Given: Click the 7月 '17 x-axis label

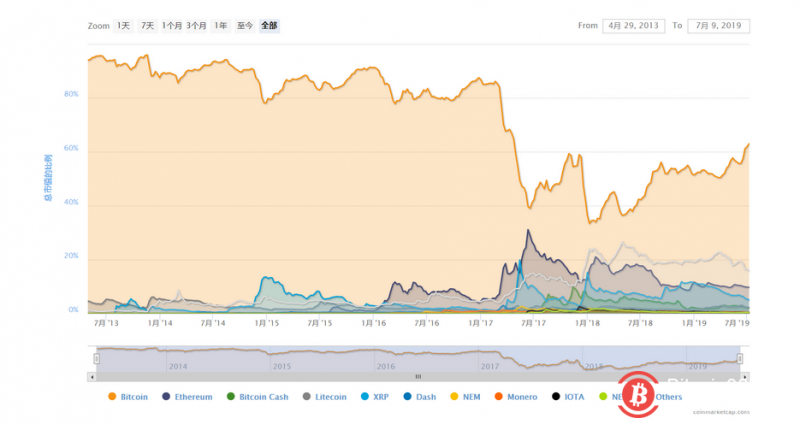Looking at the screenshot, I should tap(533, 323).
